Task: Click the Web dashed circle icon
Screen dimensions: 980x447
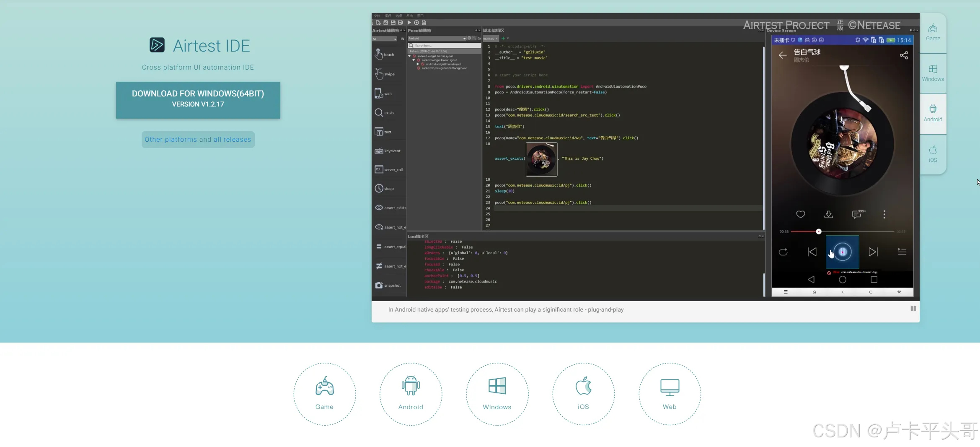Action: [x=670, y=394]
